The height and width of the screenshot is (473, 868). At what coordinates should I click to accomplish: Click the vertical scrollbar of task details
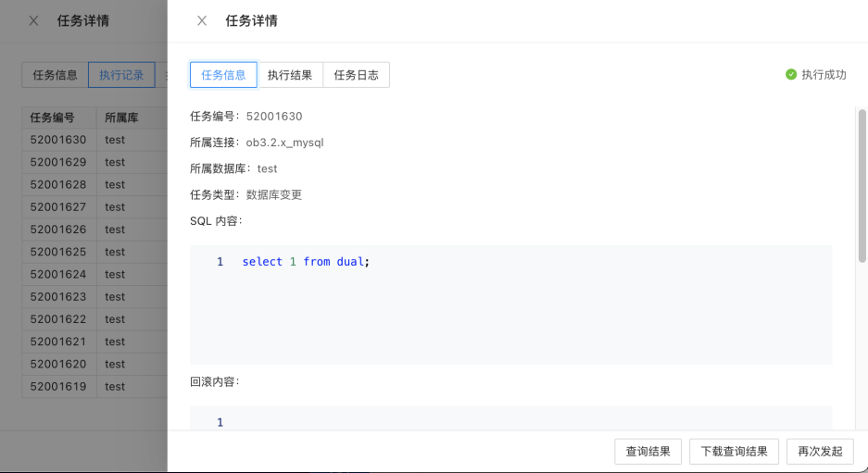[862, 186]
